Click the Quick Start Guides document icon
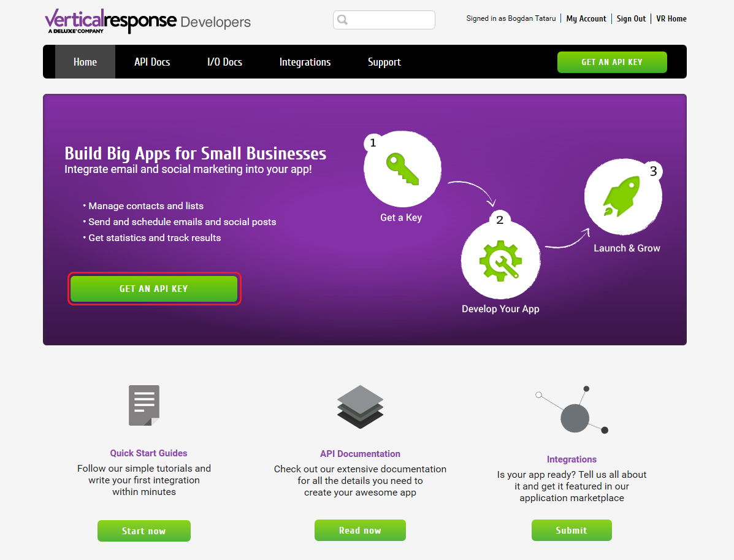The image size is (734, 560). point(144,405)
